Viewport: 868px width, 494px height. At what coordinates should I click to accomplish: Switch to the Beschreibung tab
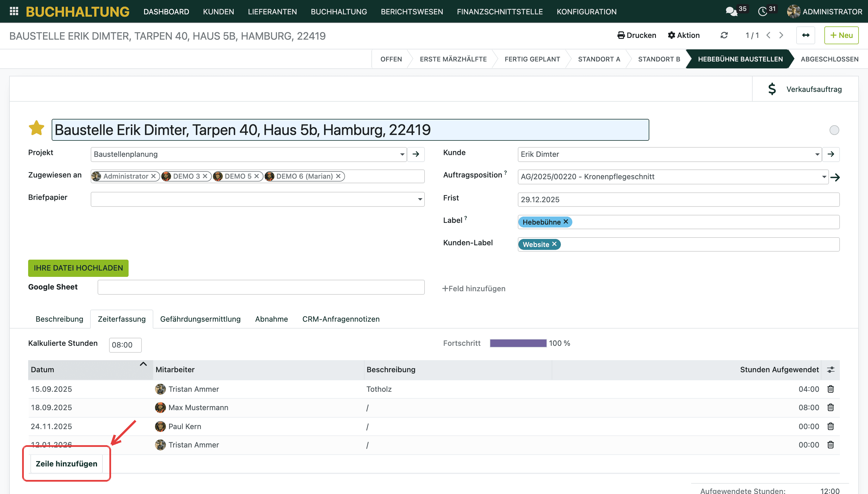59,319
